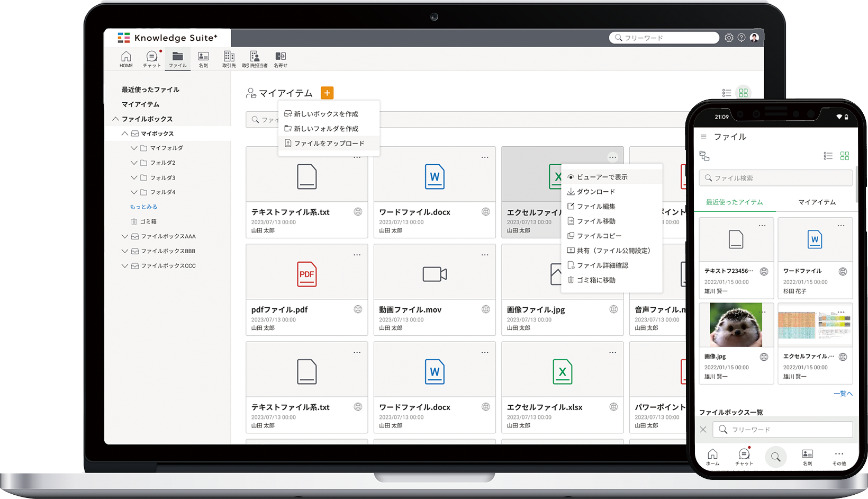Collapse the ファイルボックス tree section

[x=116, y=119]
